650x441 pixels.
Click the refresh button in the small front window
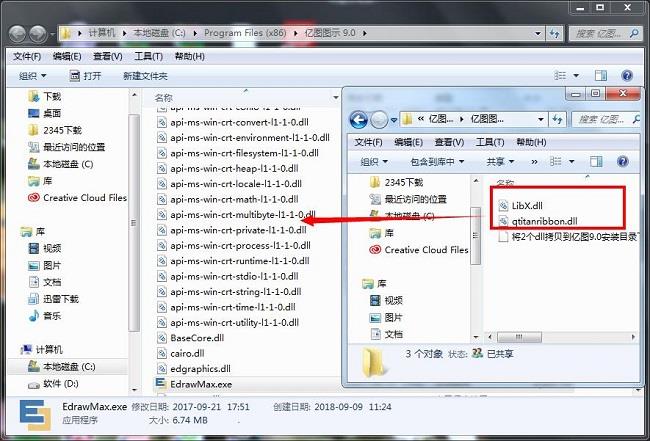point(557,120)
